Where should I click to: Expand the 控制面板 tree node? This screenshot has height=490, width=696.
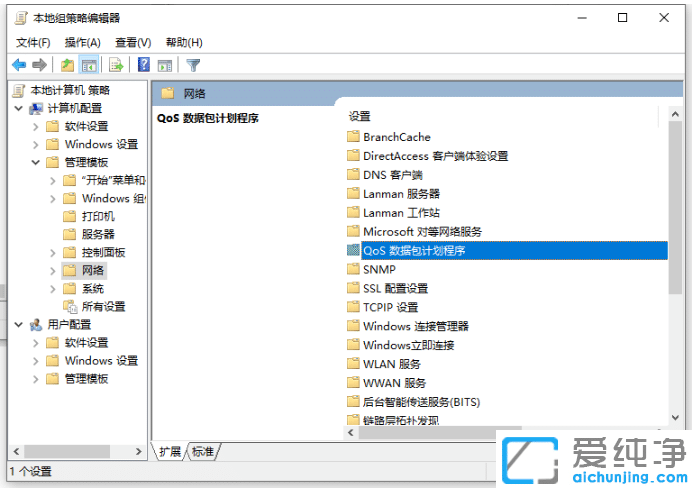pyautogui.click(x=53, y=252)
